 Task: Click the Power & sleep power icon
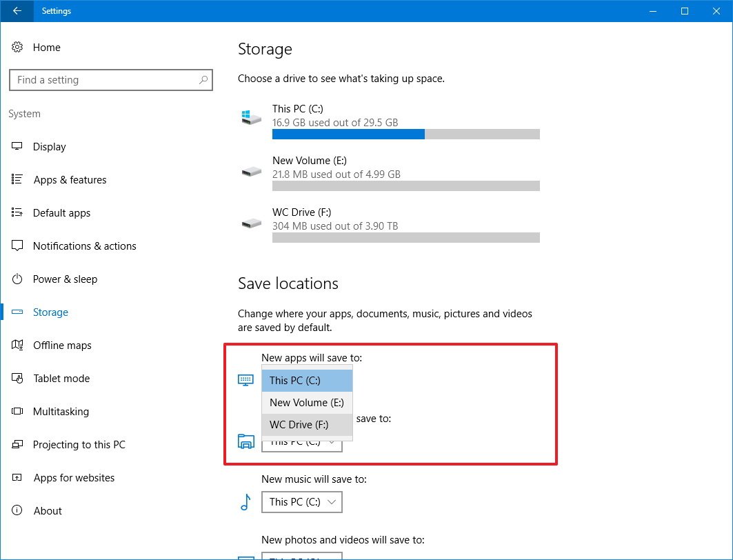pyautogui.click(x=19, y=279)
